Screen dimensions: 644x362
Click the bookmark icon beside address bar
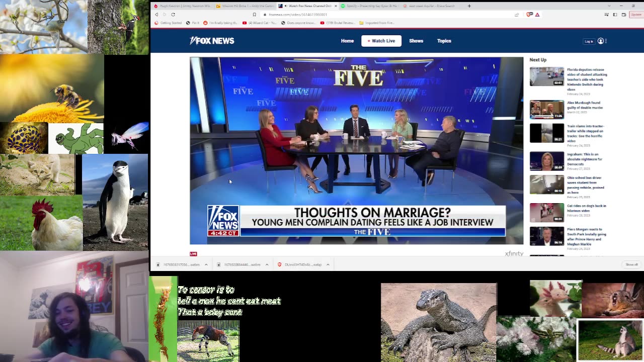tap(254, 15)
